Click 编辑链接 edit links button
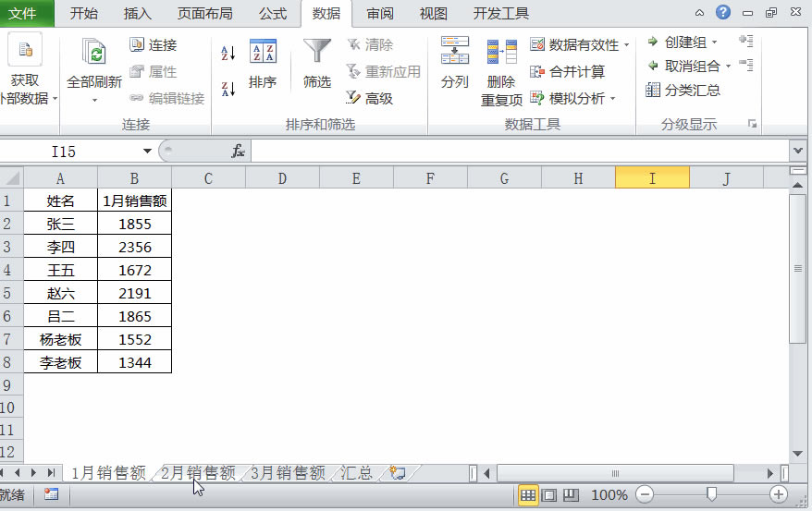 pyautogui.click(x=166, y=98)
